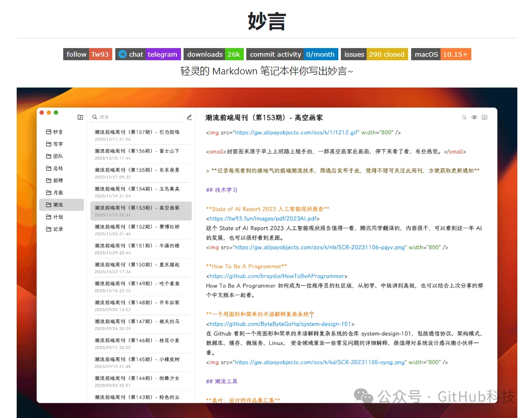The image size is (532, 418).
Task: Click the follow Tw93 badge
Action: [87, 54]
